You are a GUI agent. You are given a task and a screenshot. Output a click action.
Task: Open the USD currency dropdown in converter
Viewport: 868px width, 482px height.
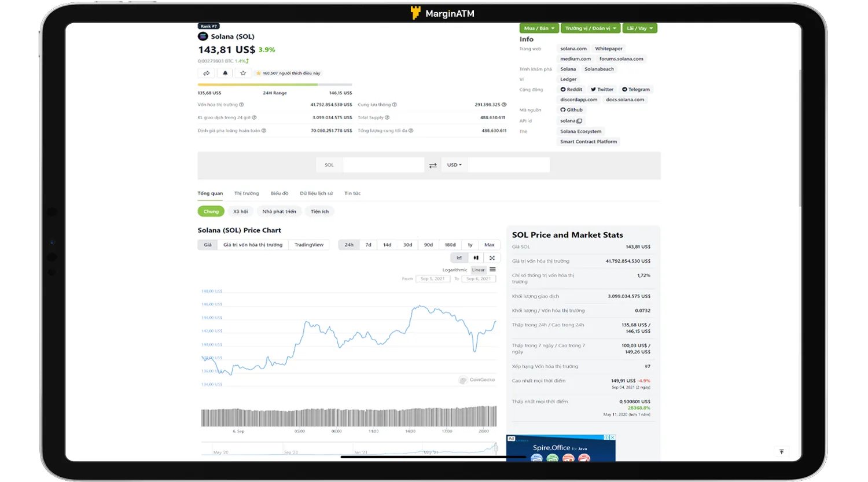coord(454,165)
